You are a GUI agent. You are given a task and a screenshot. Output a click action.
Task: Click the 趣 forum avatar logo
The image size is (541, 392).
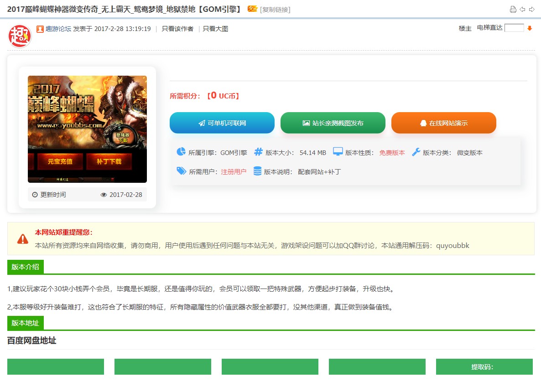[20, 36]
